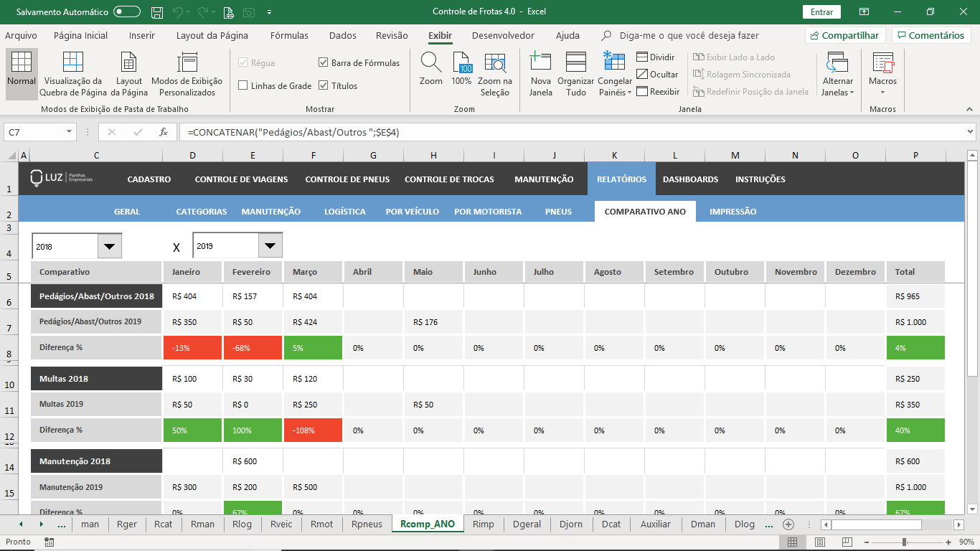Click the Entrar sign-in button

[821, 12]
